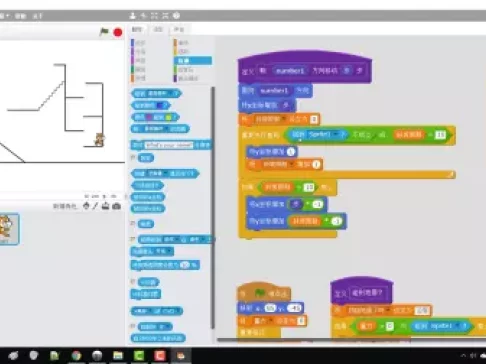Select the scissors delete tool
The image size is (486, 364).
click(x=143, y=16)
